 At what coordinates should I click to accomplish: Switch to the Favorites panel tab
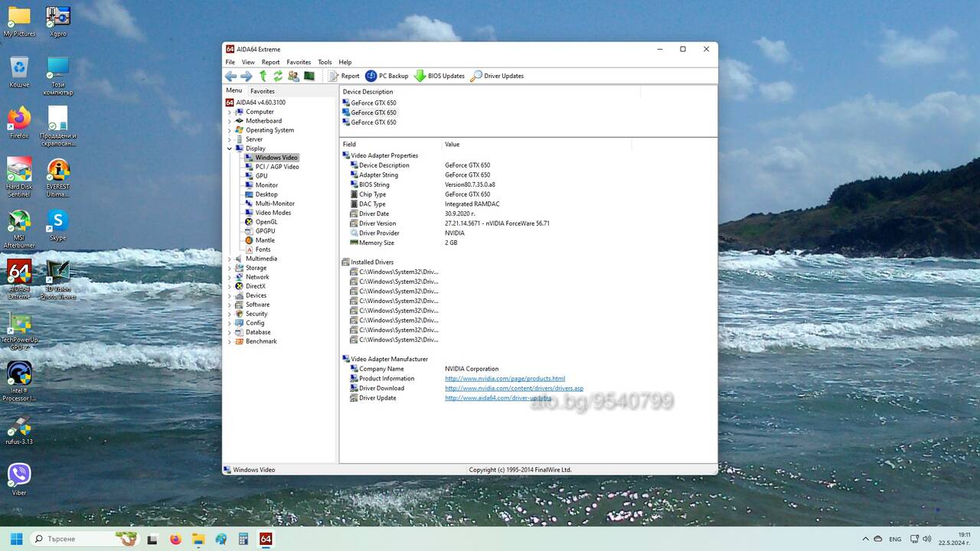[263, 91]
